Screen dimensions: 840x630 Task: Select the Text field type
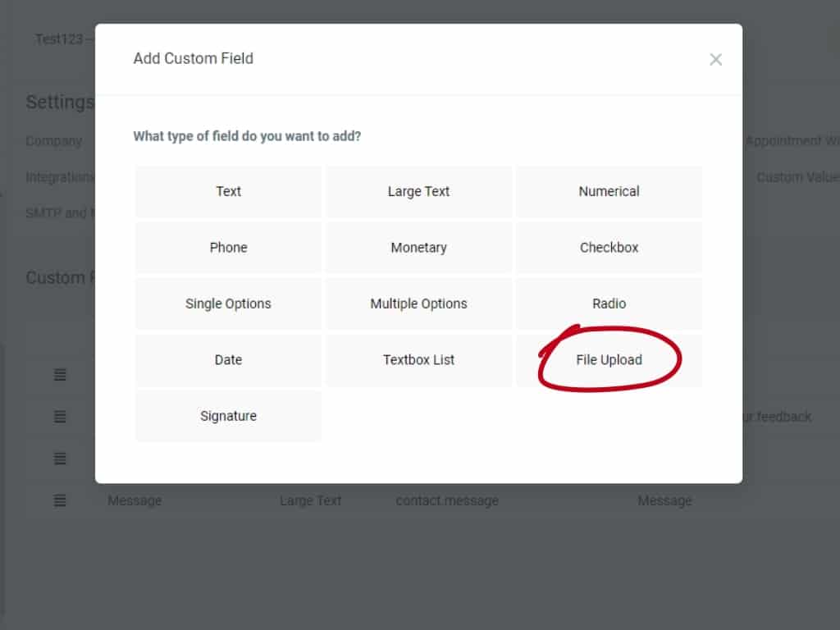(x=228, y=191)
